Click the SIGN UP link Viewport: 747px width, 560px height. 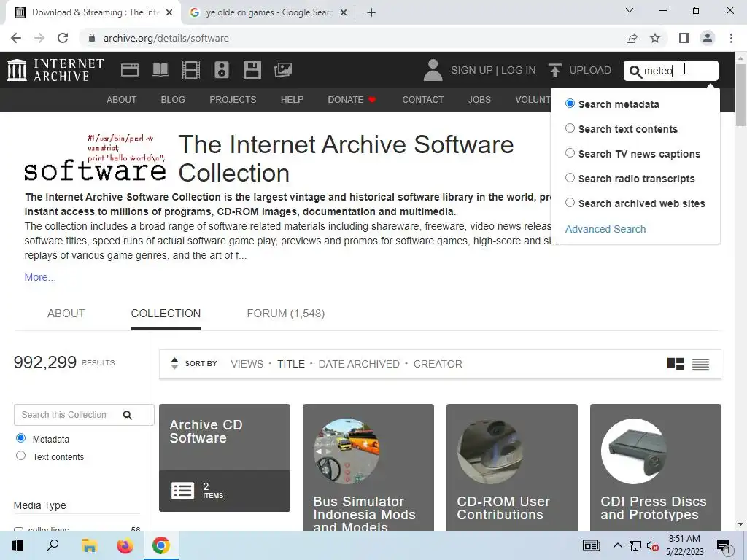472,71
